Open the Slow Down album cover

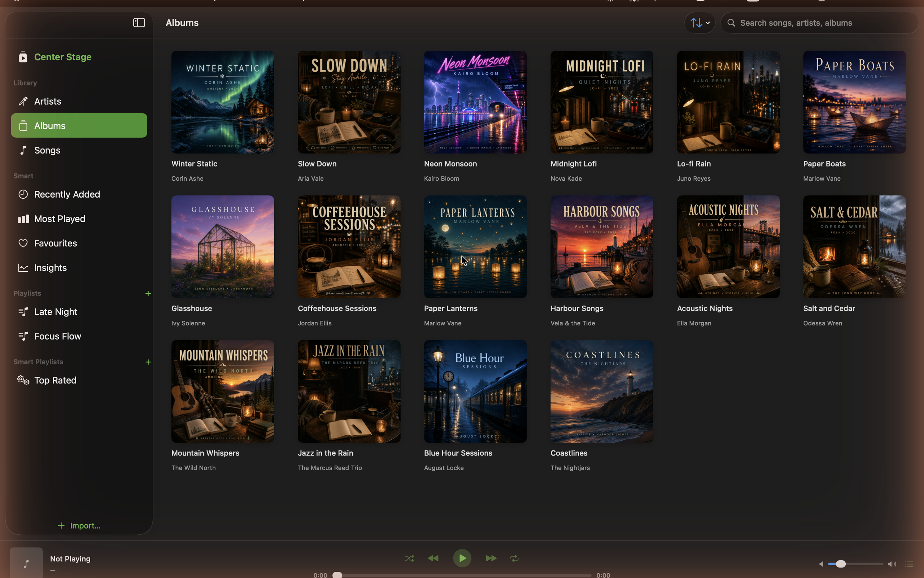click(349, 102)
